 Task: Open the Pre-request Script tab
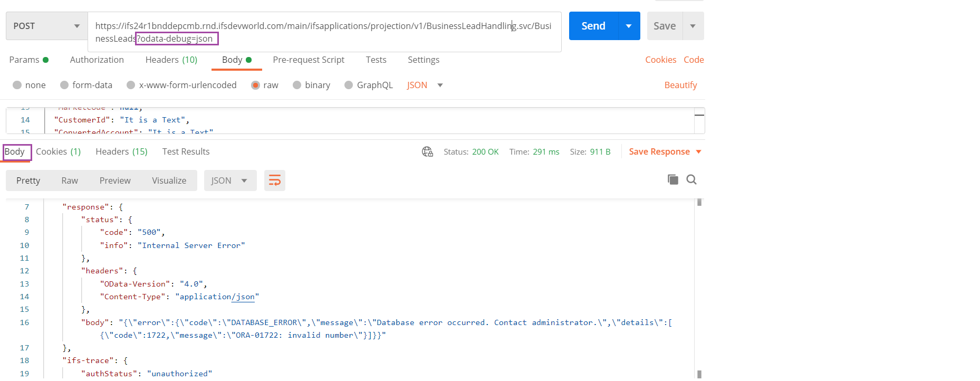(x=309, y=60)
